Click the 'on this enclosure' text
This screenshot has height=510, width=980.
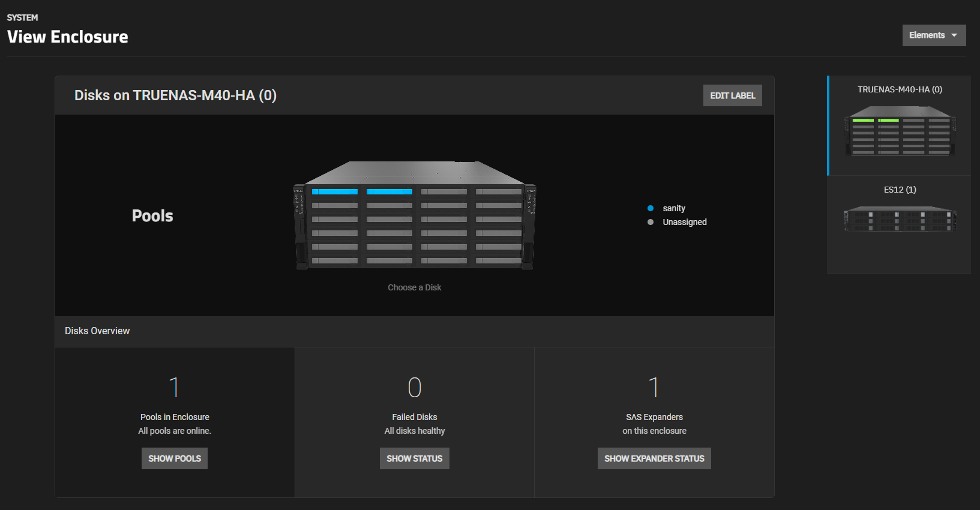[654, 431]
